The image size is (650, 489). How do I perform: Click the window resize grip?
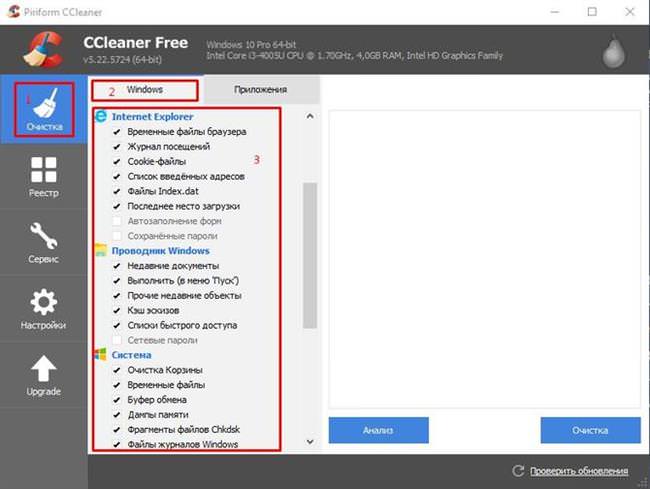pyautogui.click(x=644, y=482)
